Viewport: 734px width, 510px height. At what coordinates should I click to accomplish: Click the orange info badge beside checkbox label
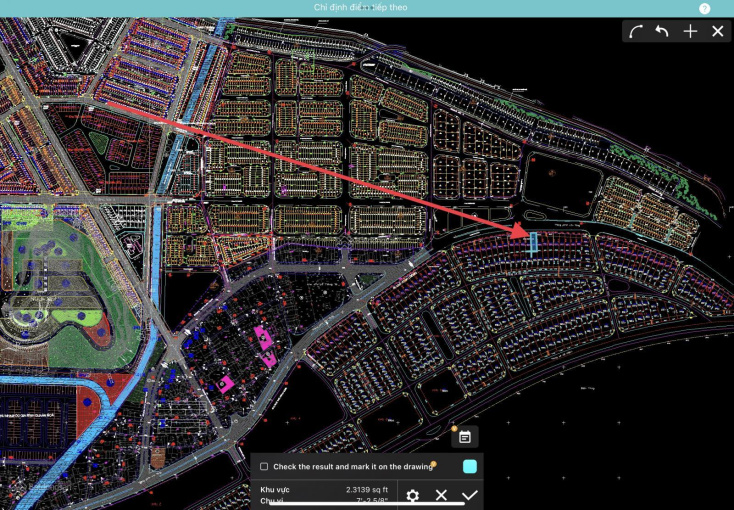click(x=433, y=463)
